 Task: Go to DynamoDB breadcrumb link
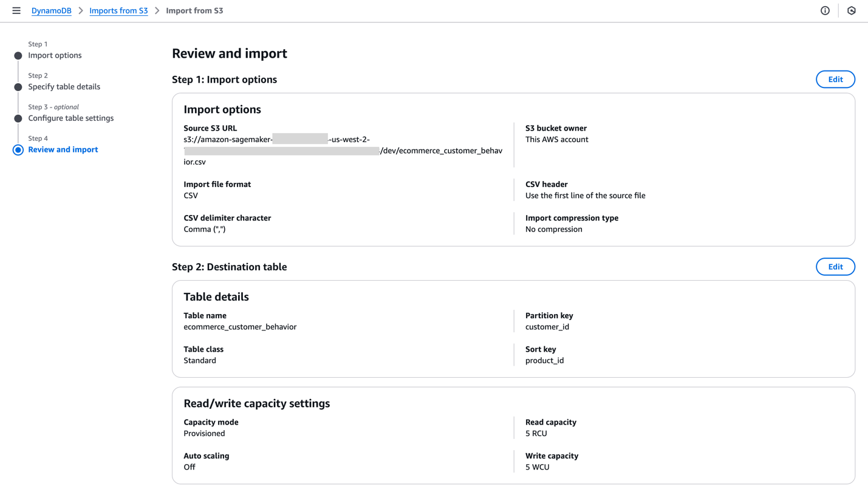pos(52,11)
